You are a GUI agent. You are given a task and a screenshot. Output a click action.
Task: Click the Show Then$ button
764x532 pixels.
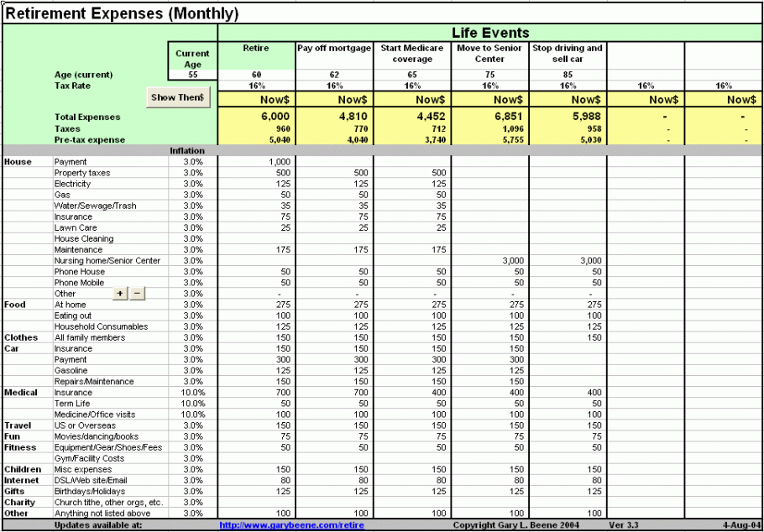pos(178,97)
